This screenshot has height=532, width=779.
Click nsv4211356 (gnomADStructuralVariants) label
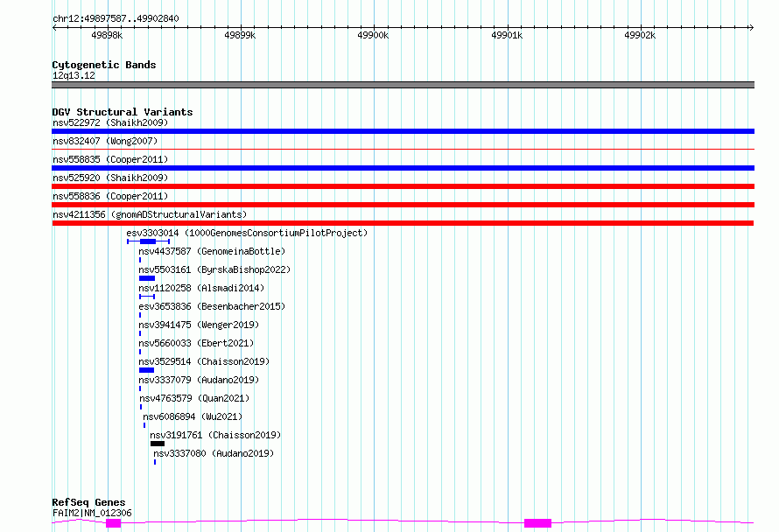(150, 214)
